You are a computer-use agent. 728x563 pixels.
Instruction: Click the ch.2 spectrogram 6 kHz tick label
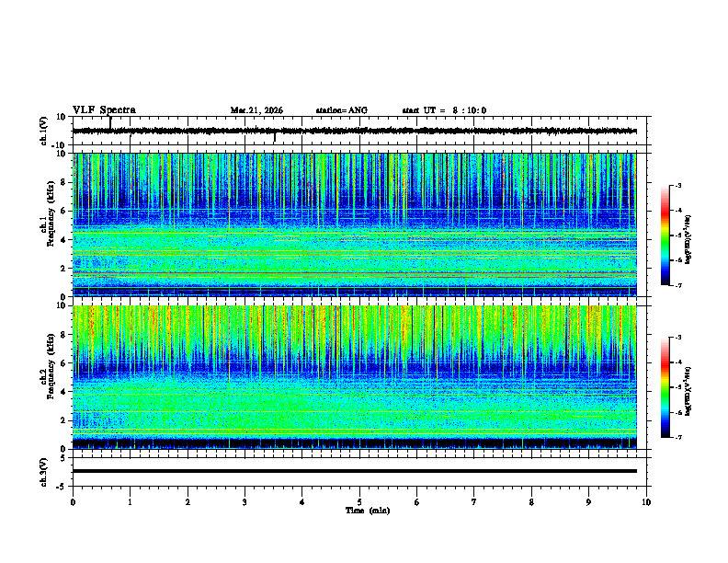click(63, 363)
